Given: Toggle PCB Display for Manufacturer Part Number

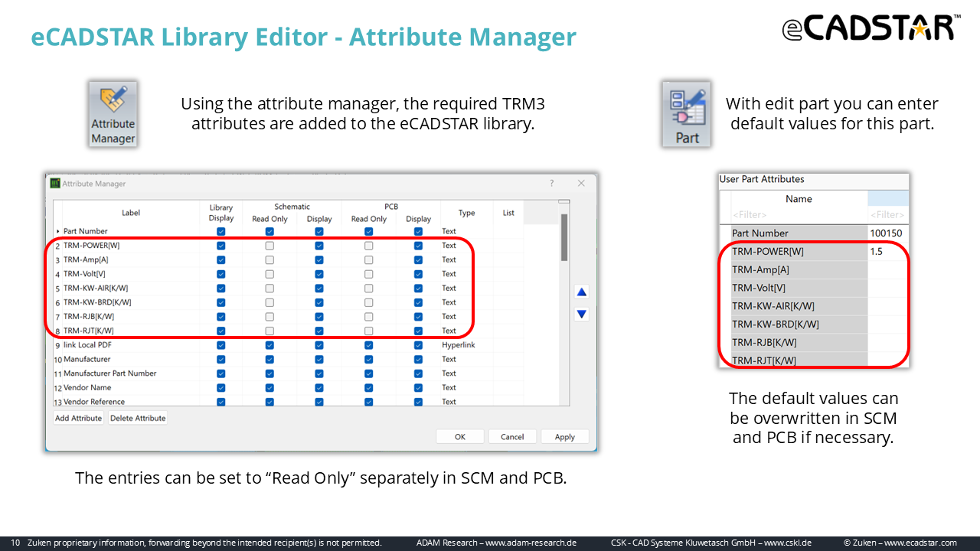Looking at the screenshot, I should pyautogui.click(x=418, y=373).
